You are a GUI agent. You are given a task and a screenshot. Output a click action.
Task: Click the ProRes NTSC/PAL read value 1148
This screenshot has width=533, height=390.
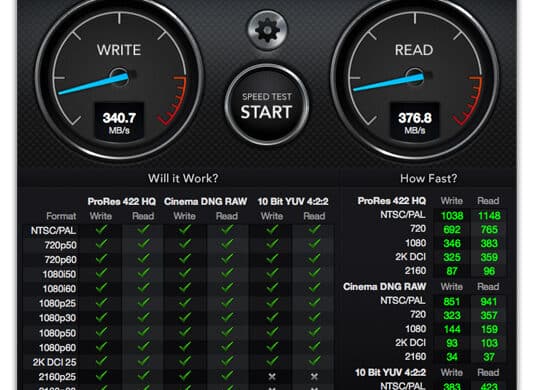(489, 216)
